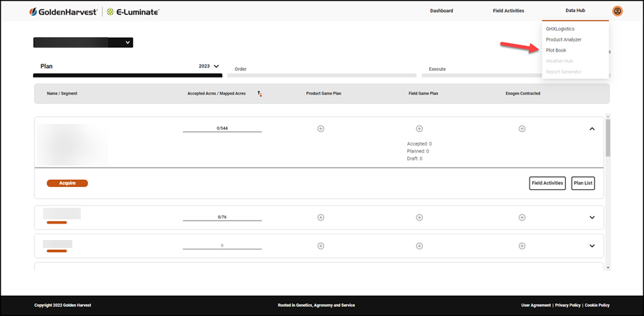644x316 pixels.
Task: Expand the 0/76 grower row
Action: [592, 217]
